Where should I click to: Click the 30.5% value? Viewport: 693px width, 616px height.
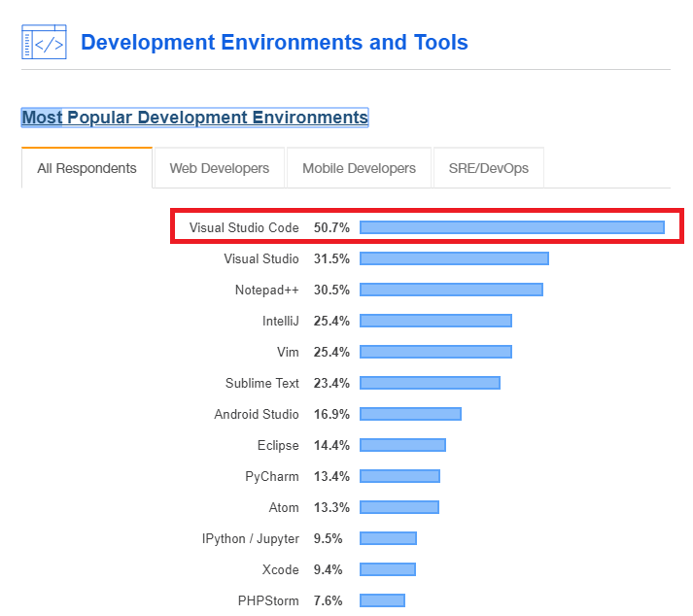tap(331, 290)
